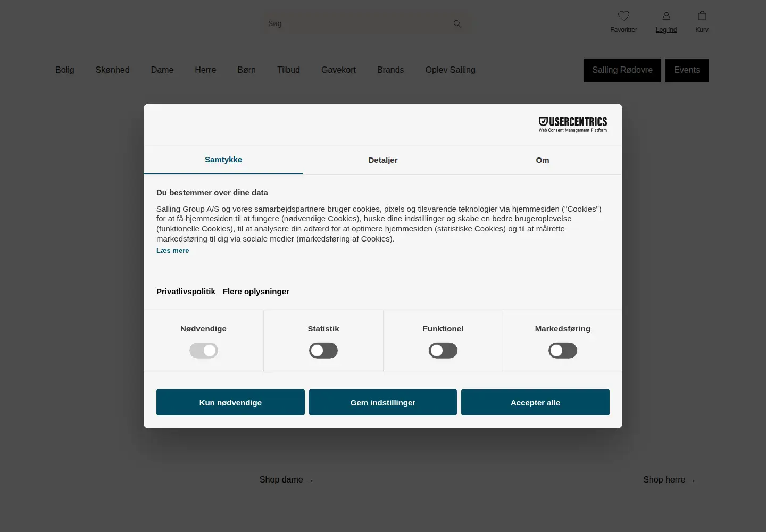Switch to the Detaljer tab
Viewport: 766px width, 532px height.
(x=383, y=160)
